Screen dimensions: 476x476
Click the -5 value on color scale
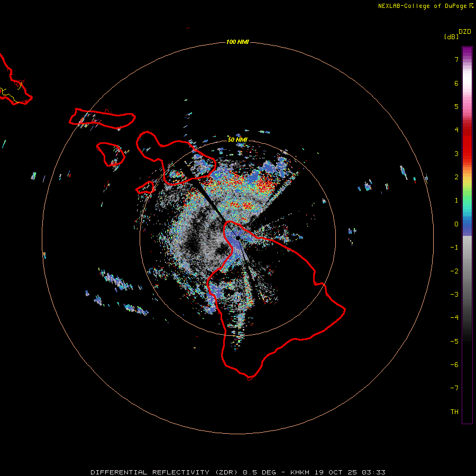454,342
